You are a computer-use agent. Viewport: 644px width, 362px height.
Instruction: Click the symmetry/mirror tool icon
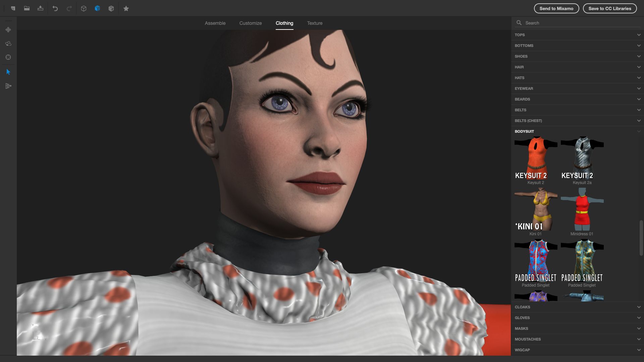[8, 86]
